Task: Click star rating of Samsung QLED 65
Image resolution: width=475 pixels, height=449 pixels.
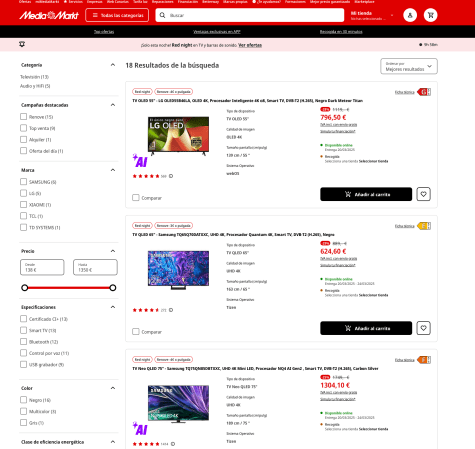Action: coord(146,310)
